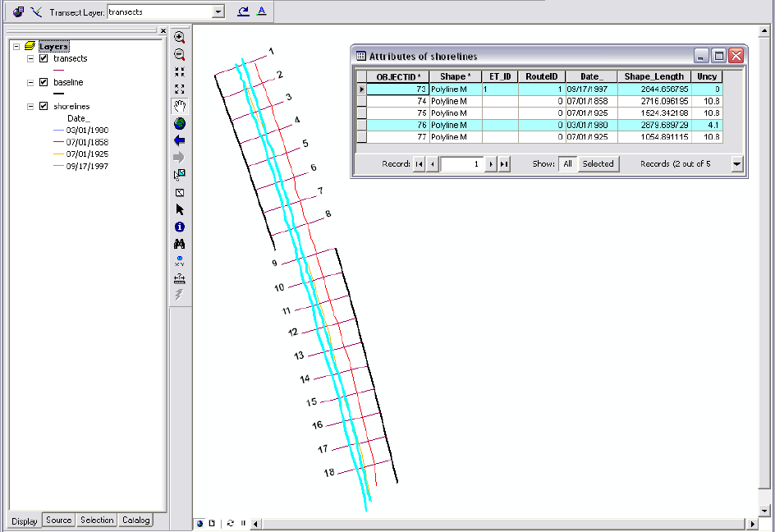Viewport: 775px width, 532px height.
Task: Toggle the baseline layer checkbox
Action: pos(44,82)
